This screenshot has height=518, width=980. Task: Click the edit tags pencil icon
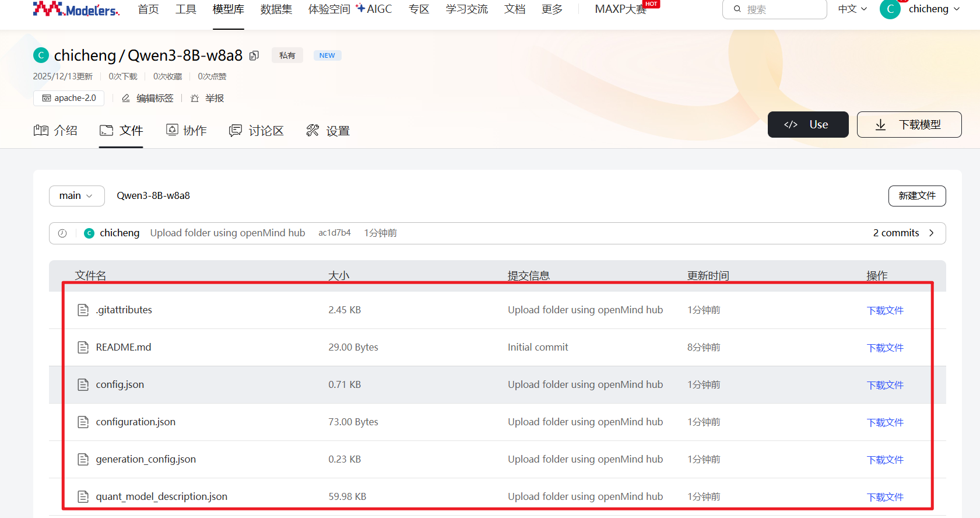coord(125,98)
